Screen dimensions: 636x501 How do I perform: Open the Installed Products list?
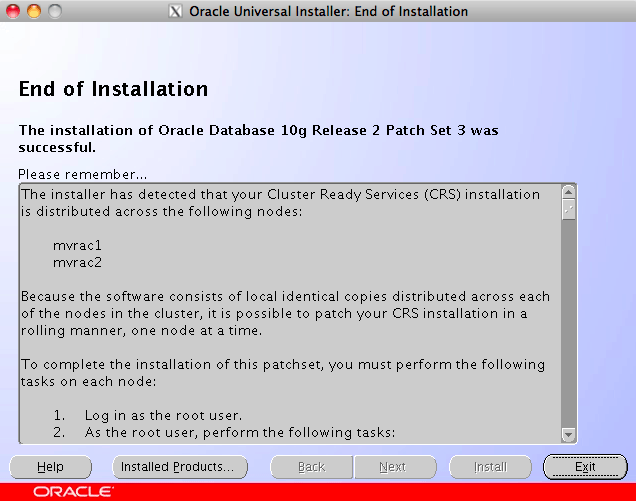click(x=178, y=467)
